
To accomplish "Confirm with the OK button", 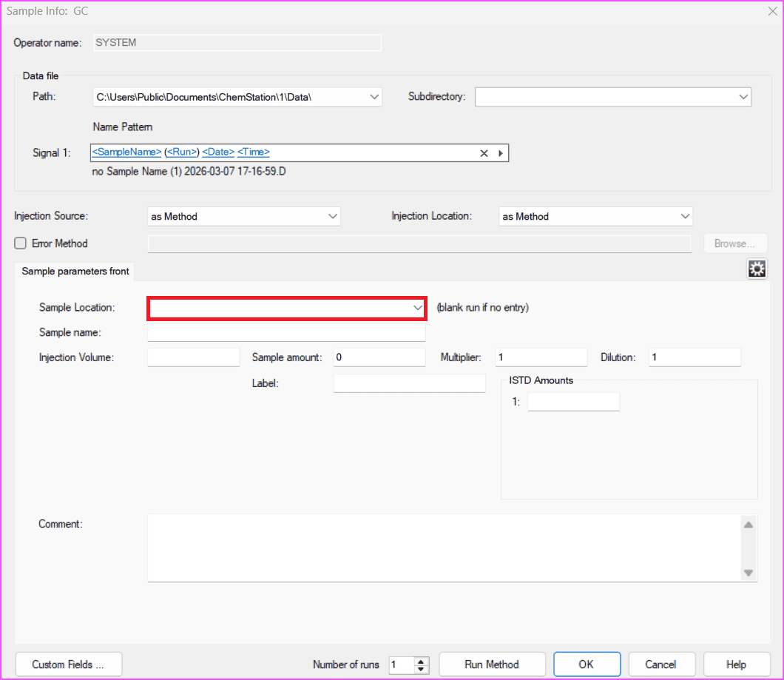I will (587, 664).
